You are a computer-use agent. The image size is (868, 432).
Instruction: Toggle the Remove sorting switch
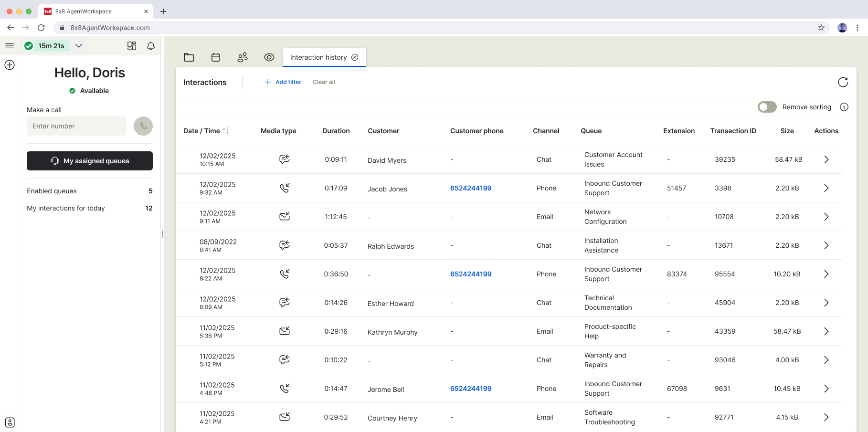point(767,107)
